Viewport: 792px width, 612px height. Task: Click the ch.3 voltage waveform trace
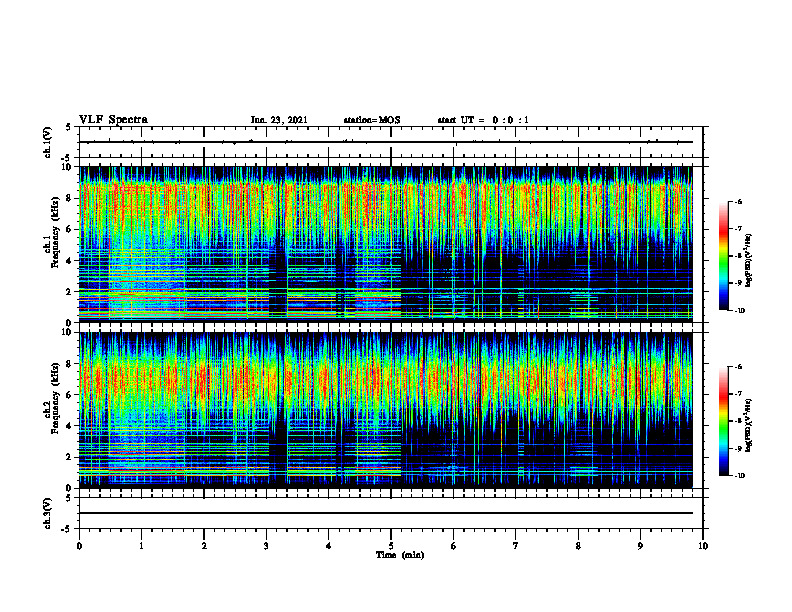click(386, 513)
